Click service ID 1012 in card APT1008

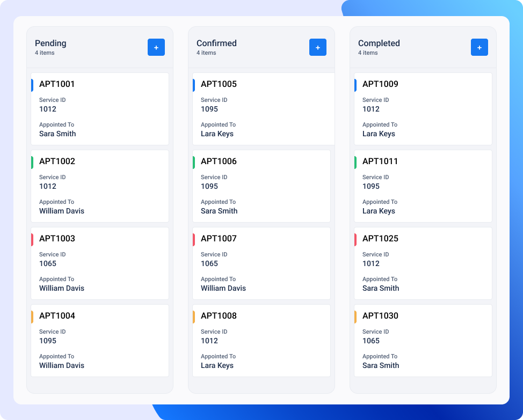click(x=209, y=341)
